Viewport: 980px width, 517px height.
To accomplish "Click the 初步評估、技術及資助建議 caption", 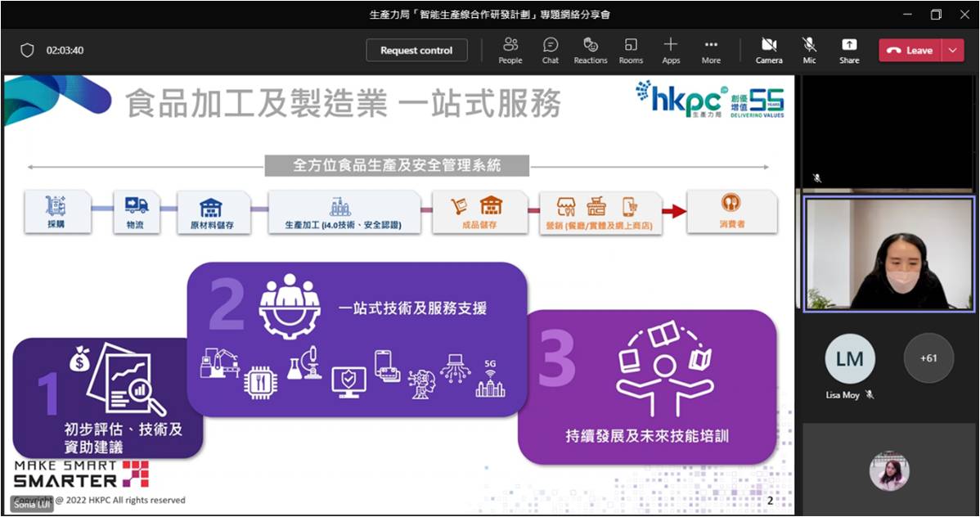I will 124,438.
